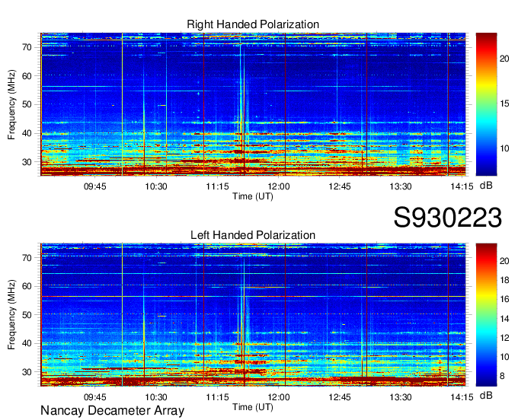Image resolution: width=518 pixels, height=420 pixels.
Task: Click the 70 MHz label on lower plot
Action: click(27, 258)
